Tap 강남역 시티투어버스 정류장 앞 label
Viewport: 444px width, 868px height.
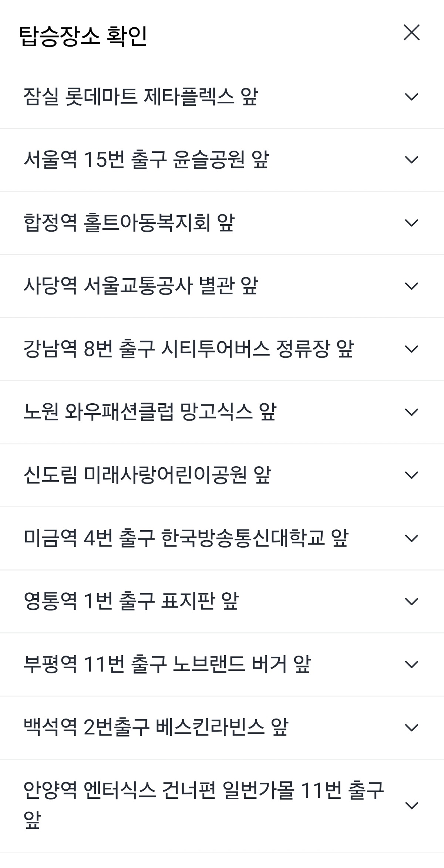coord(189,349)
